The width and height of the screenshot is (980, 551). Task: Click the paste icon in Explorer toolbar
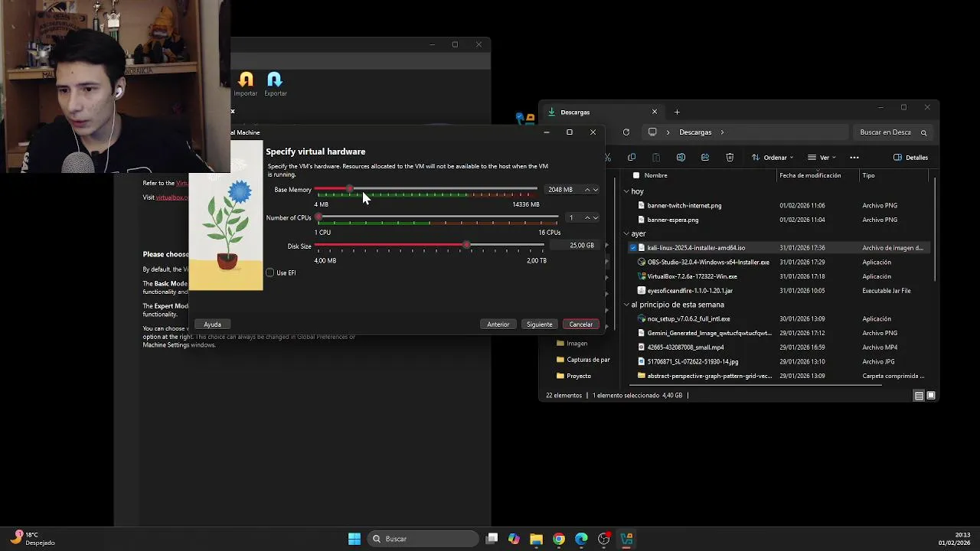[656, 158]
